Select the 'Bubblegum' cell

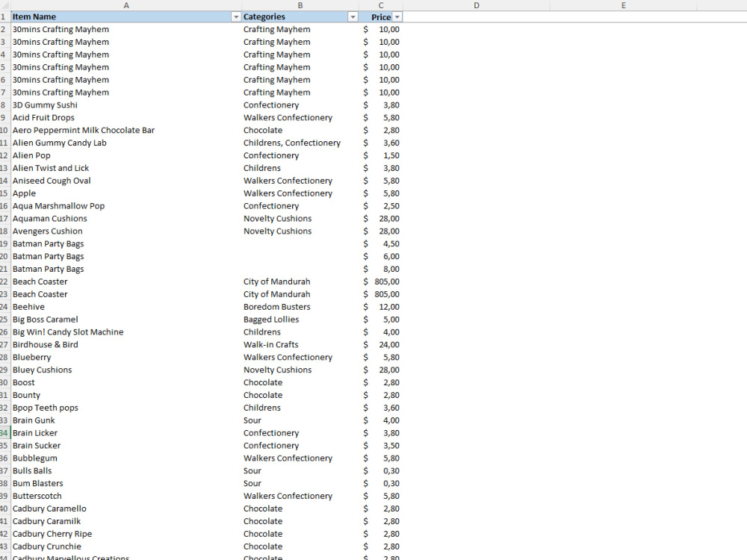[x=126, y=458]
